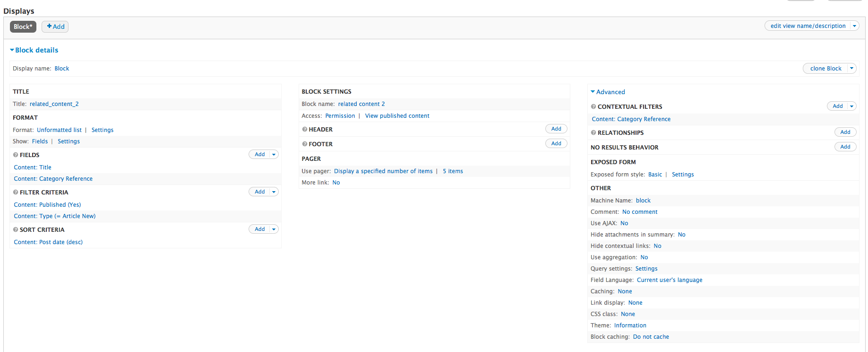Screen dimensions: 868x352
Task: Add a new sort criterion
Action: [259, 229]
